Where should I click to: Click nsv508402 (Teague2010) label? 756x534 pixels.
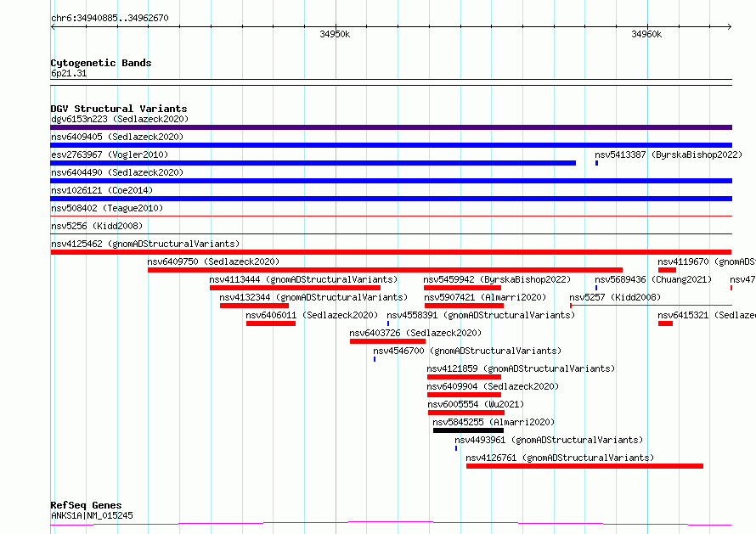107,208
